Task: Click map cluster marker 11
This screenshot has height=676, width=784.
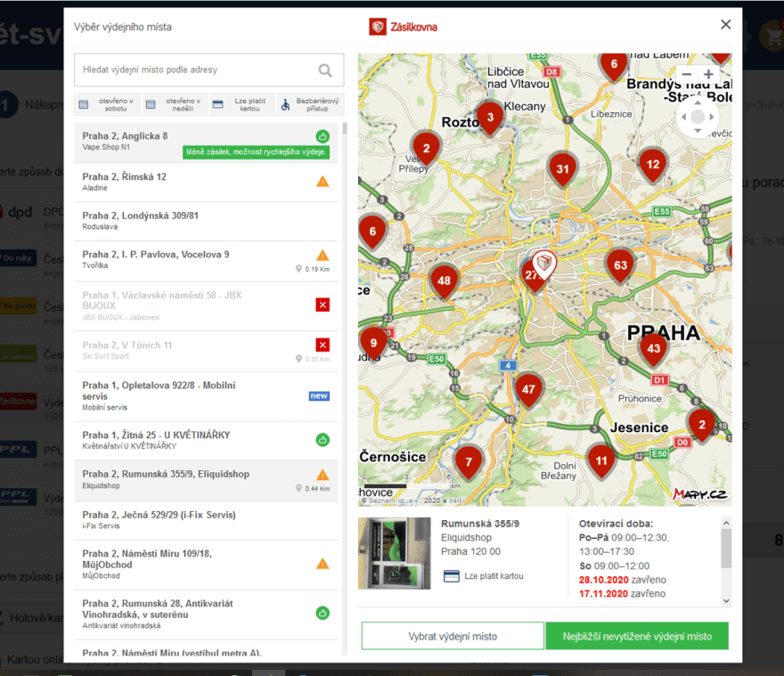Action: [601, 461]
